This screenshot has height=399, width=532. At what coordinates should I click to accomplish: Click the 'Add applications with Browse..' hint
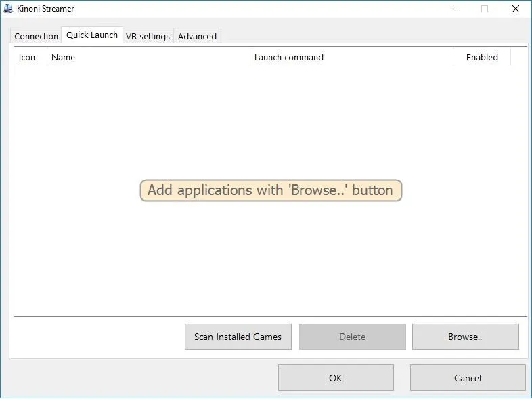(271, 190)
